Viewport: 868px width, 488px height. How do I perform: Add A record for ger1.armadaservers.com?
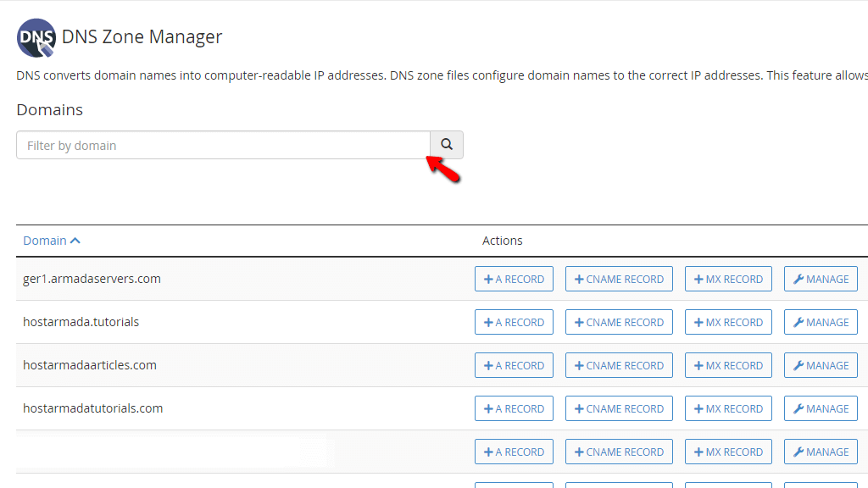(514, 279)
